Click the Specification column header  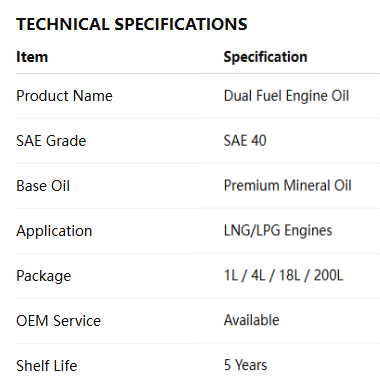point(265,57)
